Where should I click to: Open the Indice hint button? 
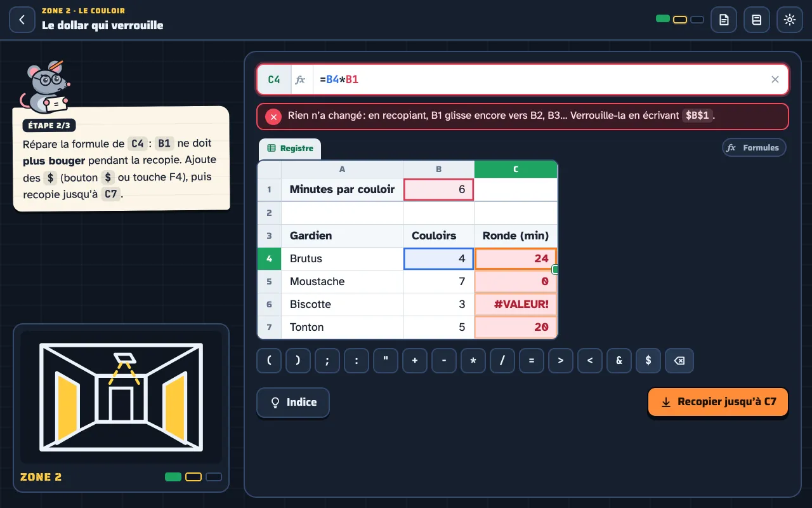(x=293, y=402)
